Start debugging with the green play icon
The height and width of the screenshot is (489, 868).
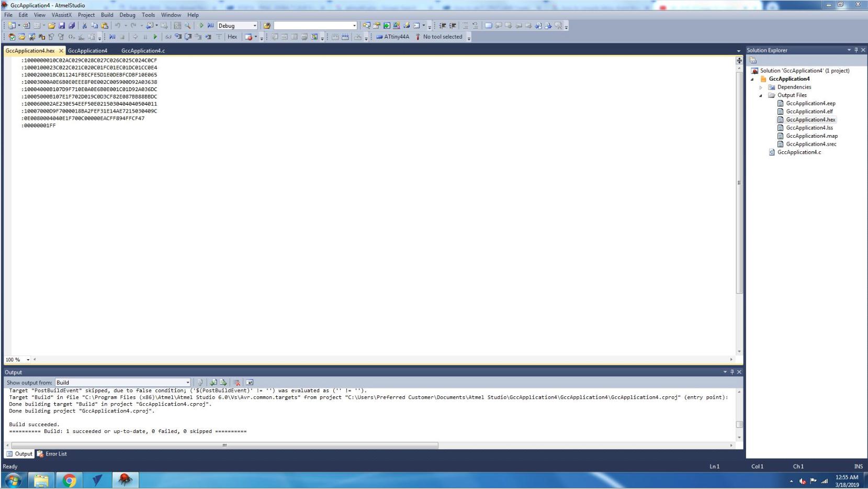(201, 26)
